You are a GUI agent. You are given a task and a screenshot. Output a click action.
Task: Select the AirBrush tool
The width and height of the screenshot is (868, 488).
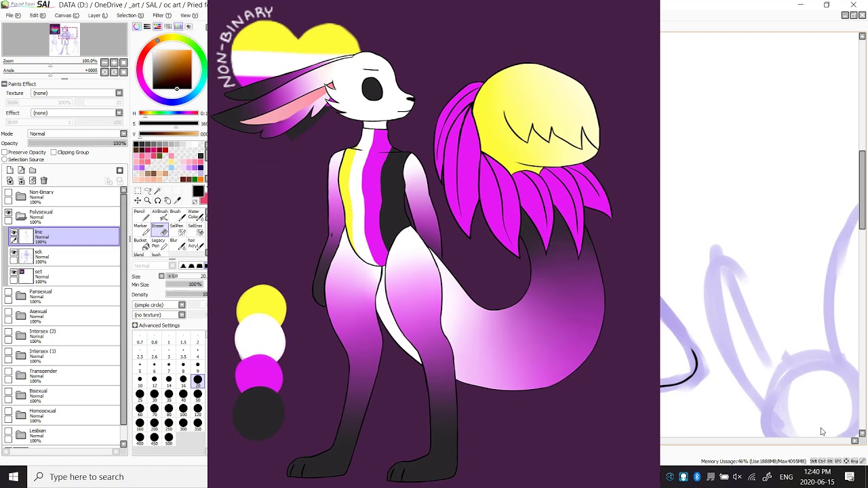(x=159, y=215)
